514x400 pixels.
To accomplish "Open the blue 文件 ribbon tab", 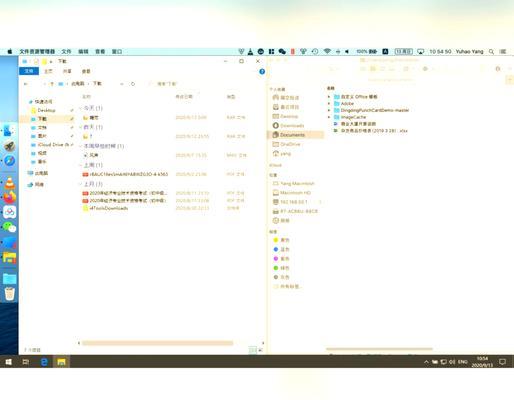I will pyautogui.click(x=29, y=71).
